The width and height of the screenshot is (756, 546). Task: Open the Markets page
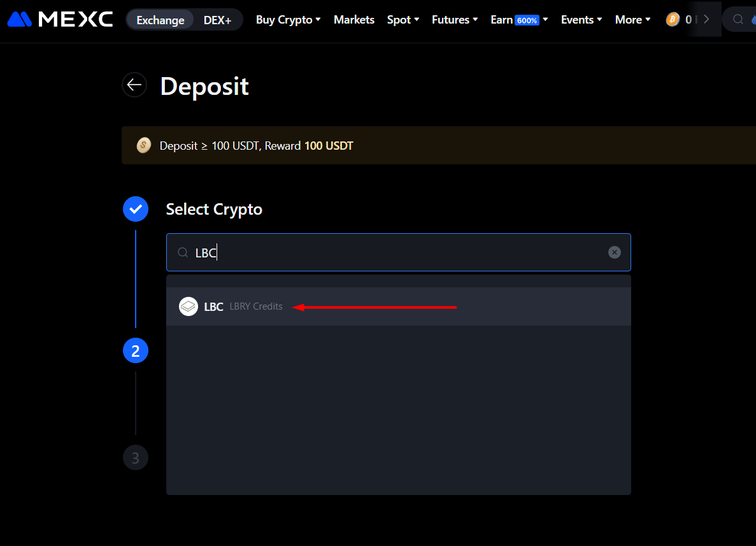coord(354,20)
